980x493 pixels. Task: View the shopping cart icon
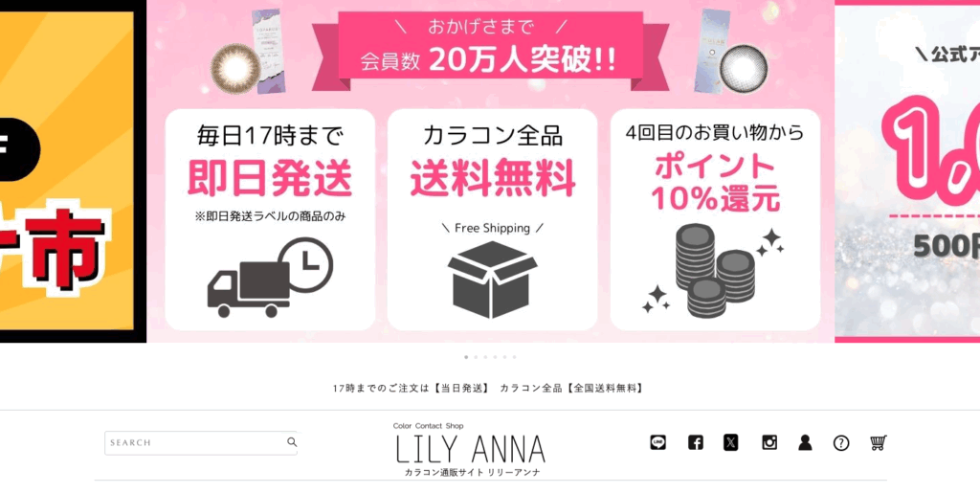(879, 443)
